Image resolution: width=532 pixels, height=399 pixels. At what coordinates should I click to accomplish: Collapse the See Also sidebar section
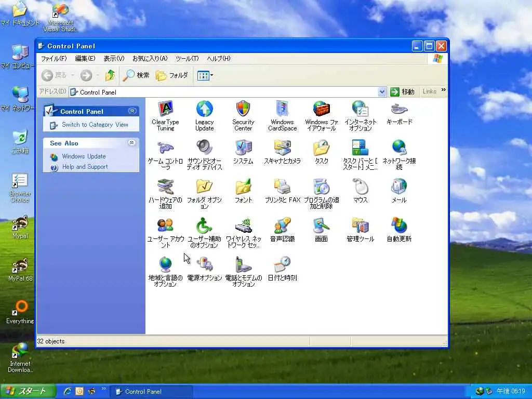[x=132, y=143]
